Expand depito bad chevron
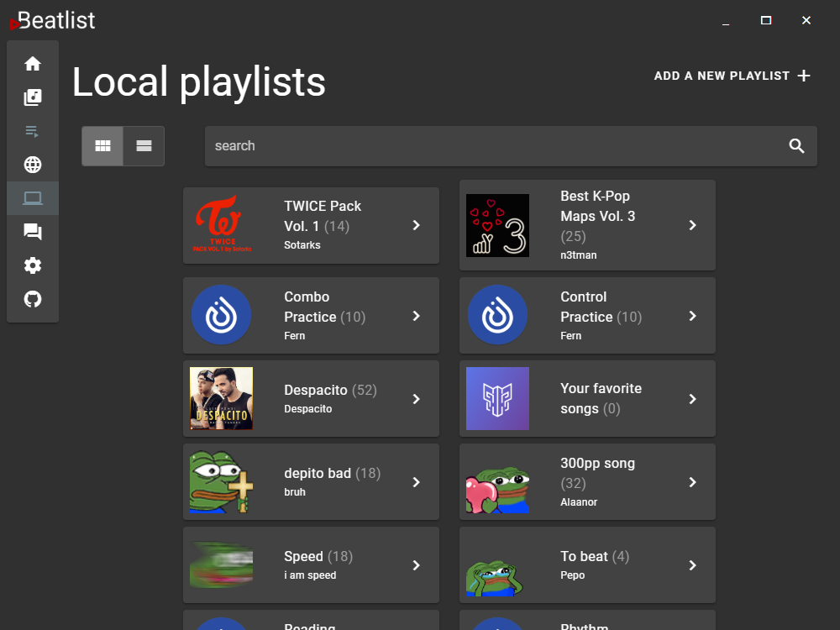This screenshot has width=840, height=630. pos(417,482)
